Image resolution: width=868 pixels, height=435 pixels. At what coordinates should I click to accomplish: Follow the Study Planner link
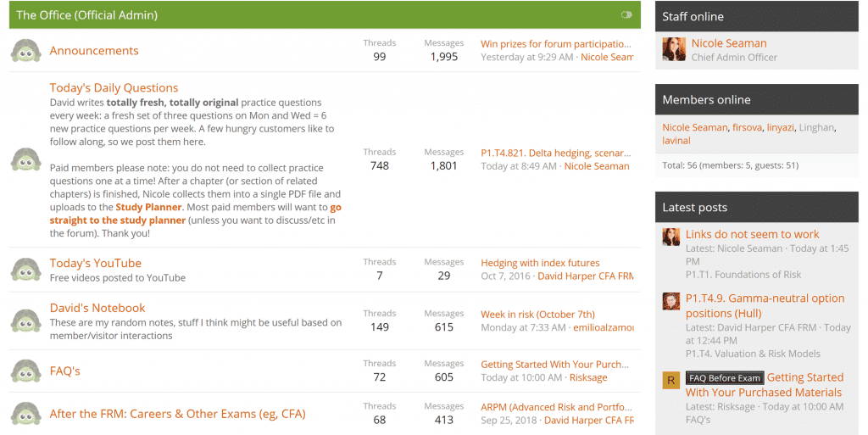tap(148, 207)
